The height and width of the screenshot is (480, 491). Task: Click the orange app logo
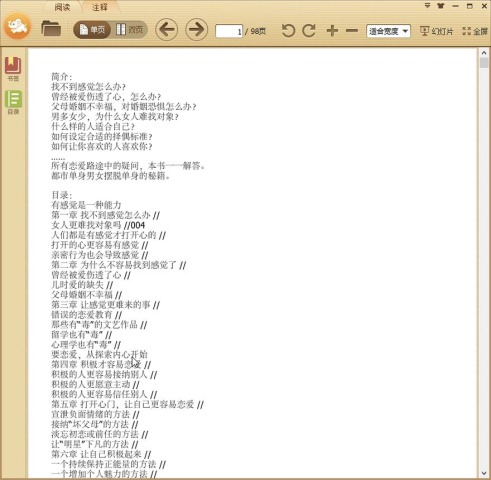point(17,26)
